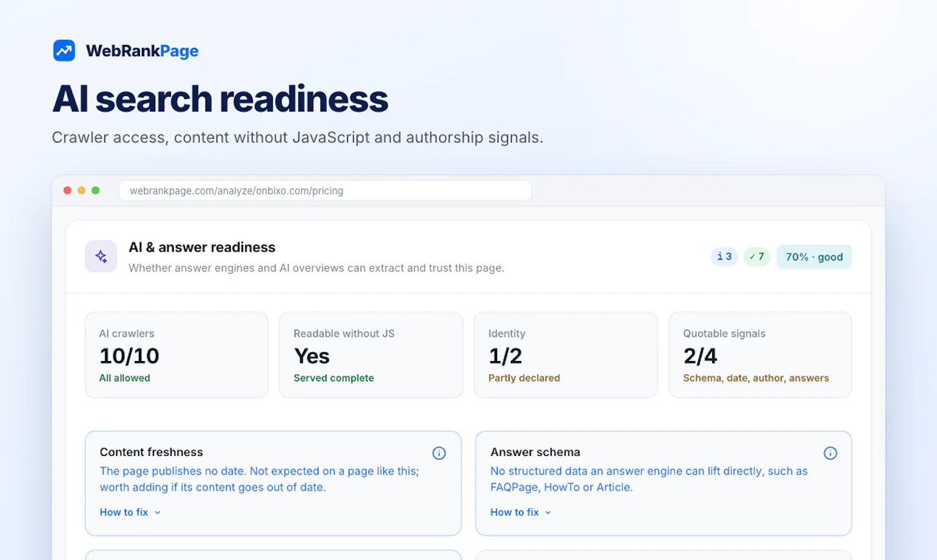
Task: Expand How to fix under Answer schema
Action: coord(521,512)
